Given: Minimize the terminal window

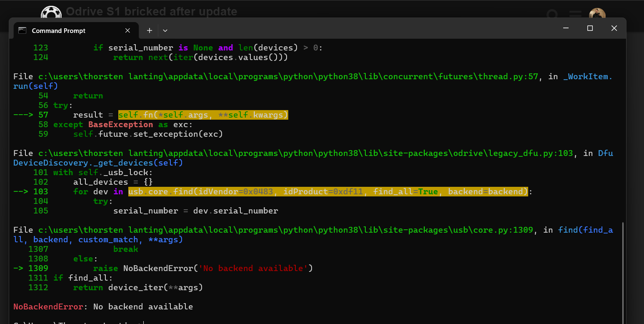Looking at the screenshot, I should tap(566, 28).
